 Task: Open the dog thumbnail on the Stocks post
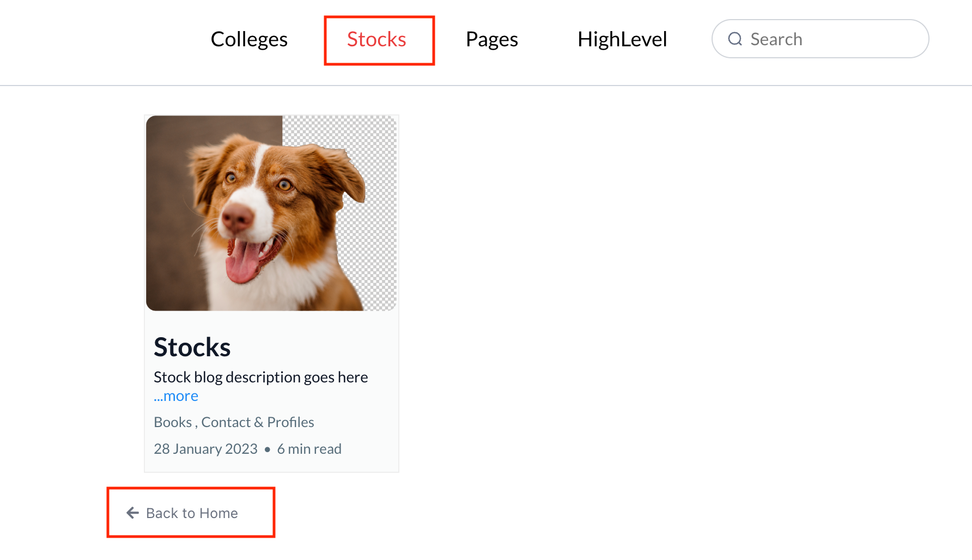[x=271, y=213]
